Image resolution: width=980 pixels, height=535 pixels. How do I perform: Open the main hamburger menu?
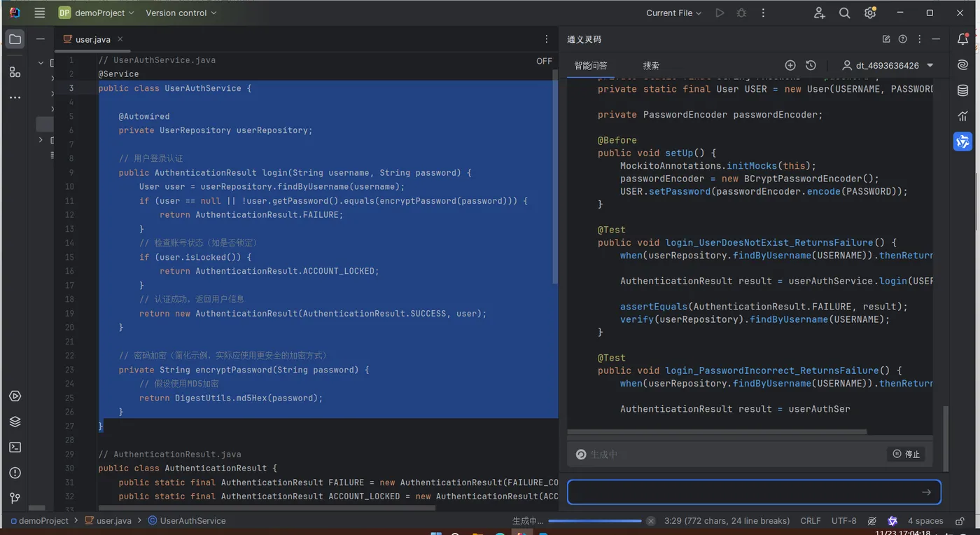point(39,13)
